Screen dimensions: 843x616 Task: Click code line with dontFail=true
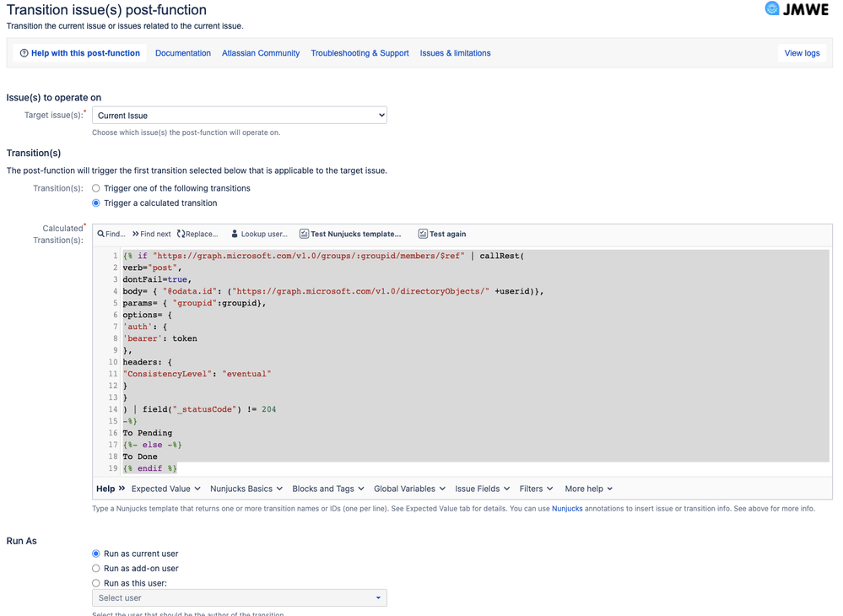[157, 279]
